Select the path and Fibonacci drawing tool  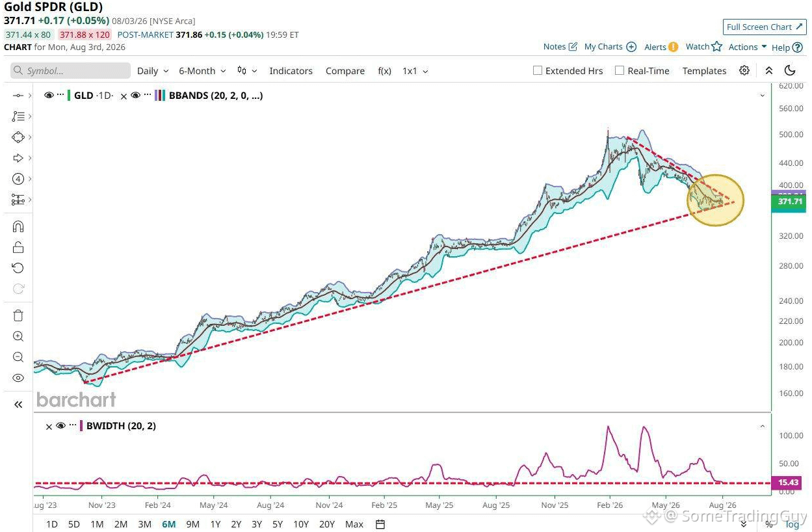[18, 116]
